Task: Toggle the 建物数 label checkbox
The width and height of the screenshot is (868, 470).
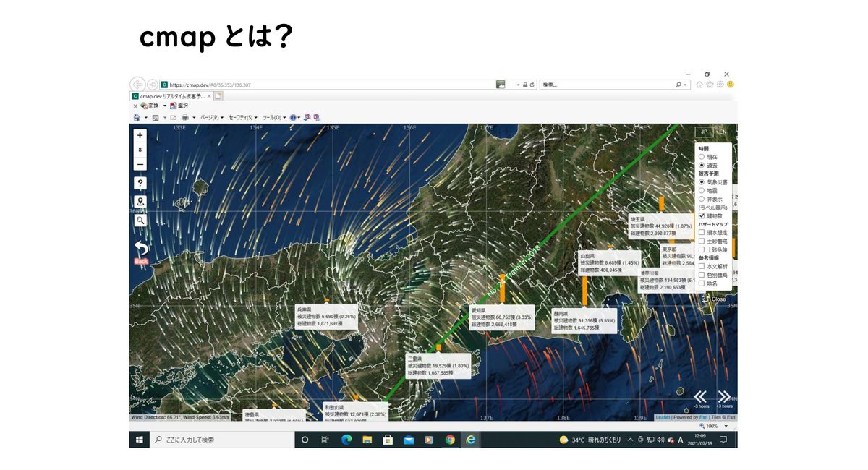Action: point(702,215)
